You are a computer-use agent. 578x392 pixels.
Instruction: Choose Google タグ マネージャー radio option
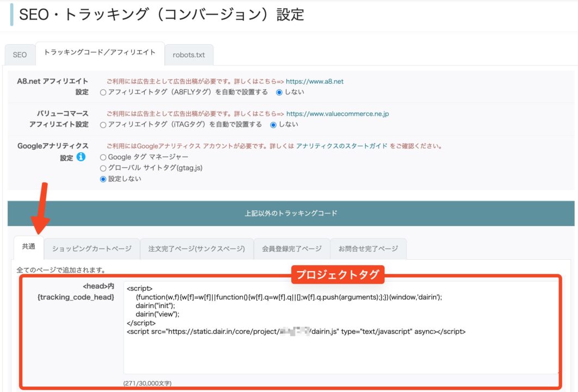coord(103,157)
